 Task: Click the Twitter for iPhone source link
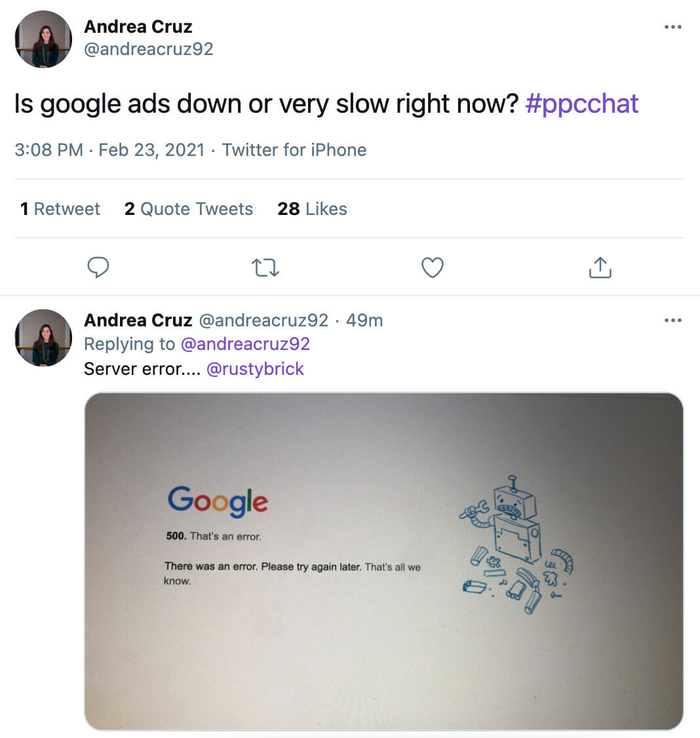tap(294, 150)
